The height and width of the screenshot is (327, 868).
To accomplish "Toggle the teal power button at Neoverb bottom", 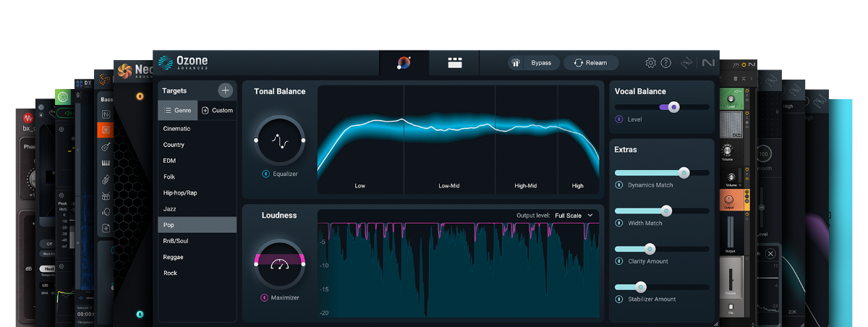I will click(140, 314).
